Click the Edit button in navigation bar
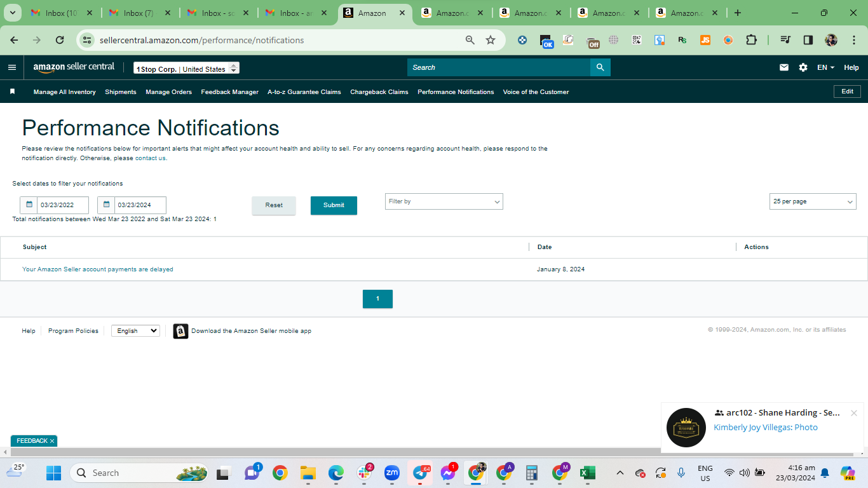The height and width of the screenshot is (488, 868). coord(847,91)
